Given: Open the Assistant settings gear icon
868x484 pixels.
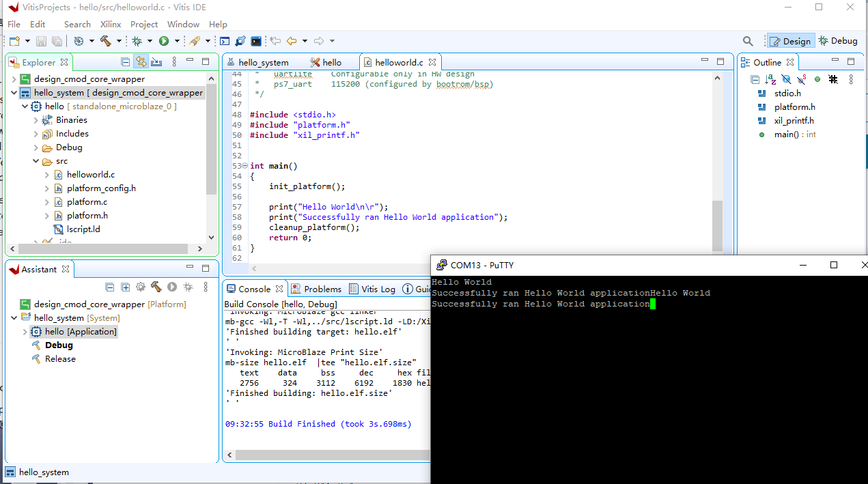Looking at the screenshot, I should (x=141, y=287).
